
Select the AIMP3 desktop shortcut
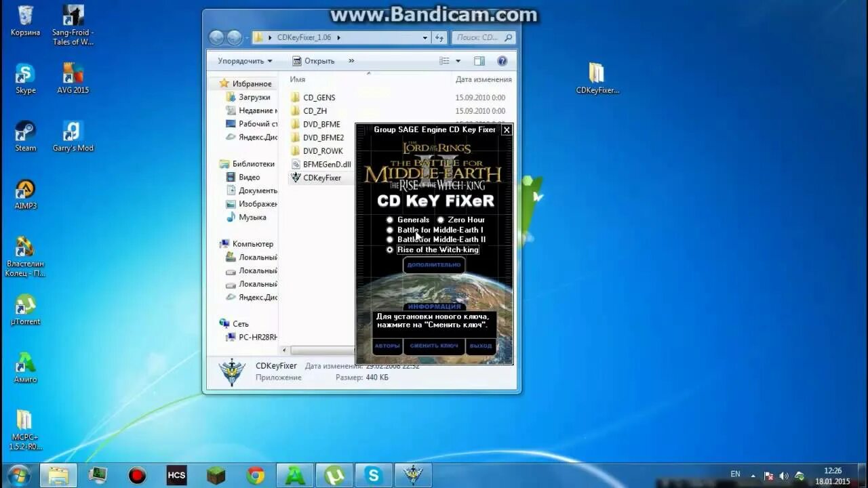(x=26, y=194)
